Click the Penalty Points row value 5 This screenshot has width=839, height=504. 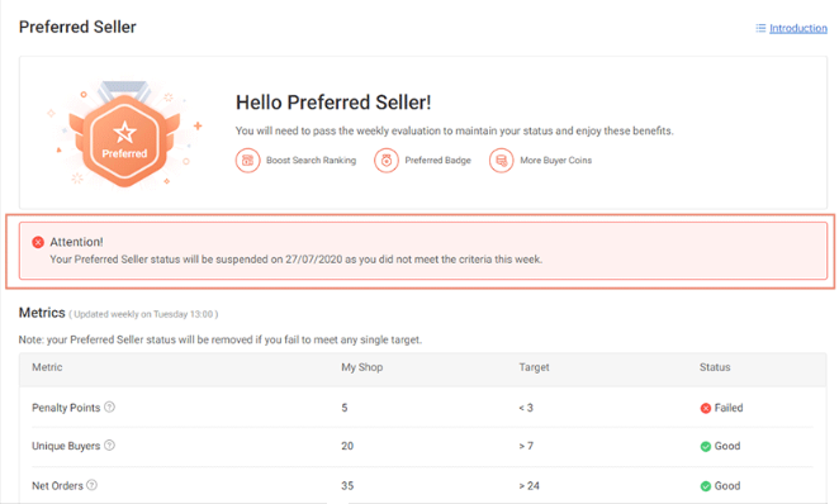[x=345, y=408]
